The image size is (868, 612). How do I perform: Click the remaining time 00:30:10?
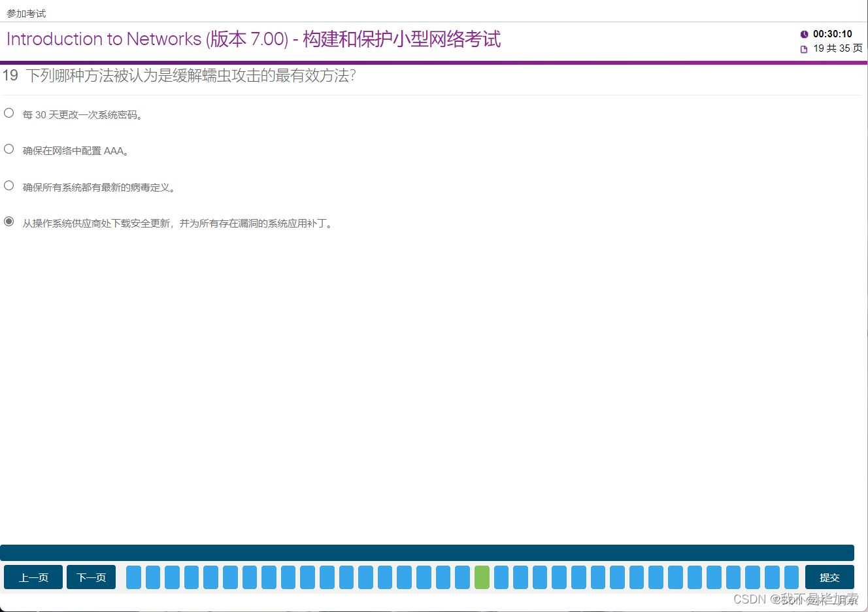click(833, 34)
